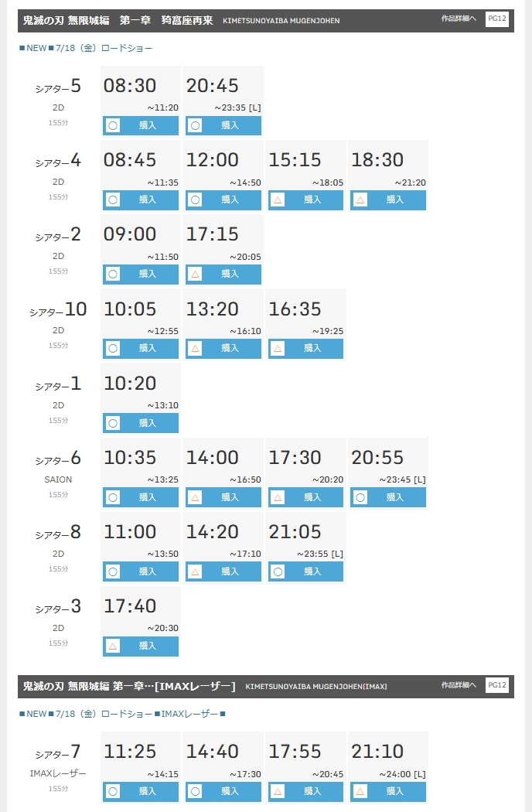The image size is (532, 812).
Task: Buy tickets for the 20:45 Theater 5 showing
Action: pyautogui.click(x=223, y=125)
